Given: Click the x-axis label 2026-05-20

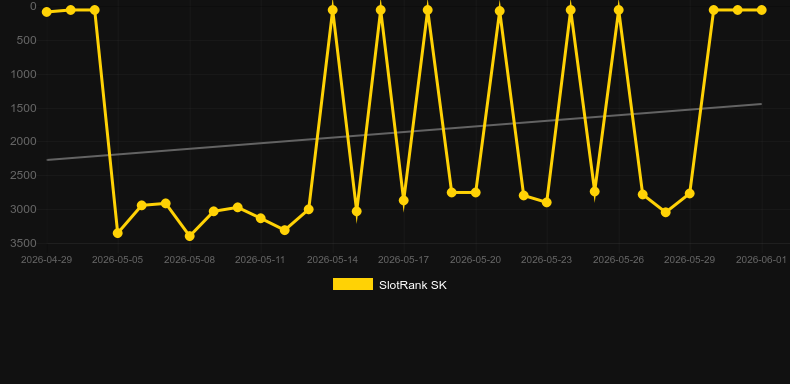Looking at the screenshot, I should click(476, 260).
